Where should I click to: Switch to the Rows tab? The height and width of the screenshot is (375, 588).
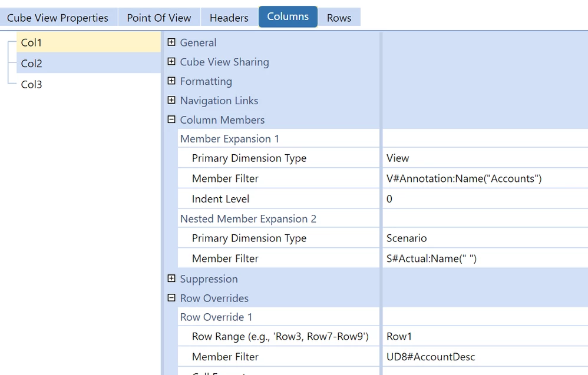339,18
